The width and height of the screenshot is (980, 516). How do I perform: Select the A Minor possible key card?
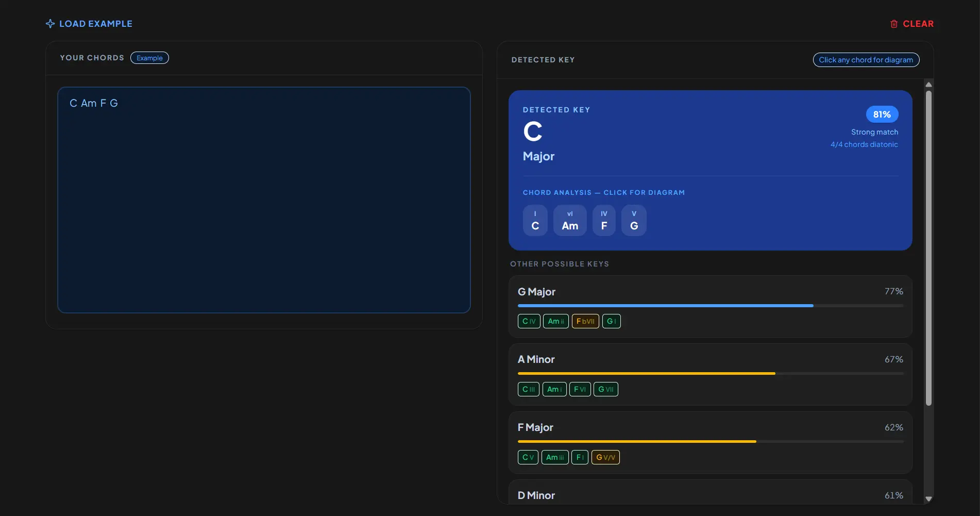tap(710, 375)
